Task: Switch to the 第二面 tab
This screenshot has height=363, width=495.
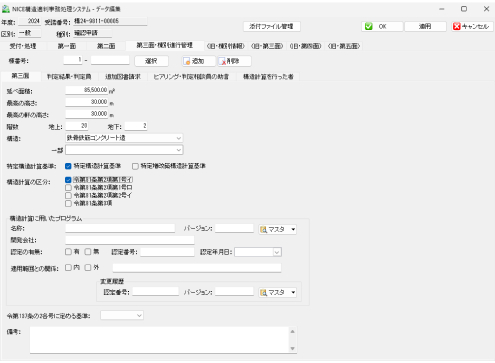Action: click(106, 46)
